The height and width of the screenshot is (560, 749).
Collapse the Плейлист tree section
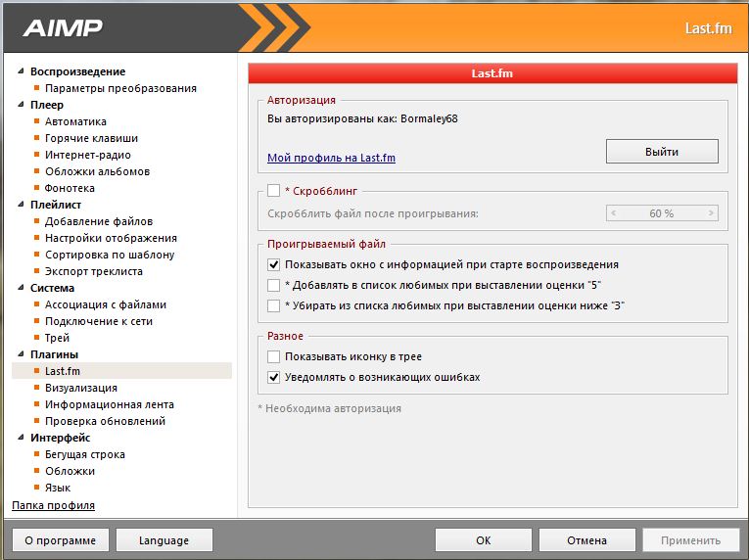point(21,204)
